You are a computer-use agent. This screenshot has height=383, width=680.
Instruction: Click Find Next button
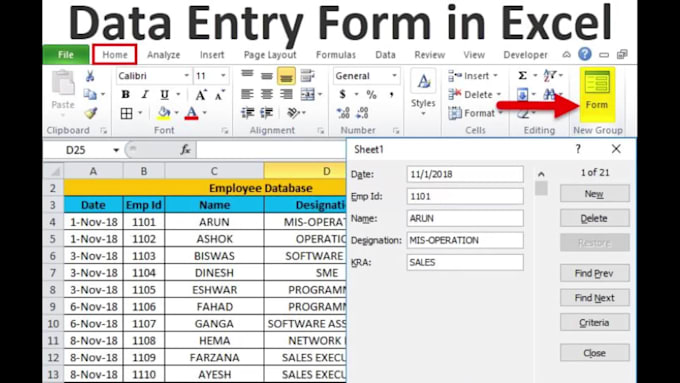pos(595,298)
